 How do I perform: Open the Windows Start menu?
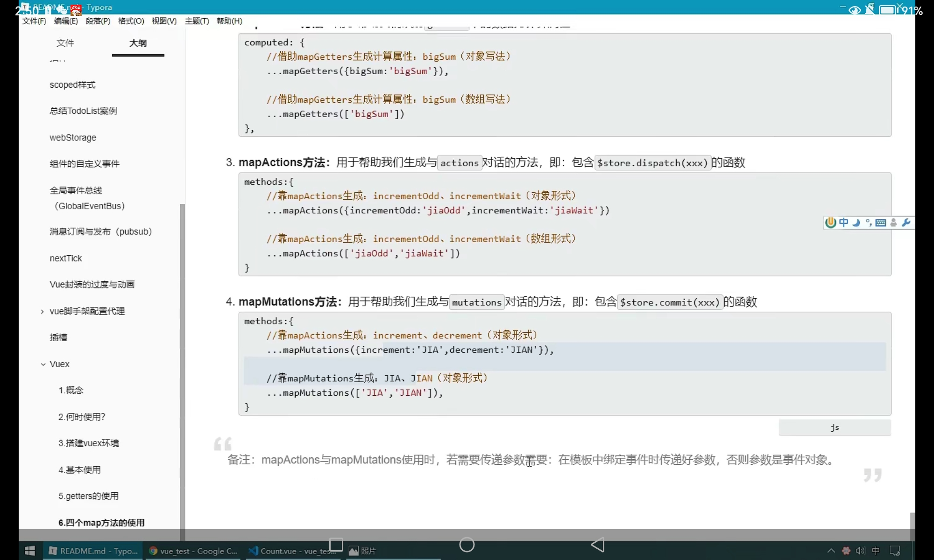30,551
